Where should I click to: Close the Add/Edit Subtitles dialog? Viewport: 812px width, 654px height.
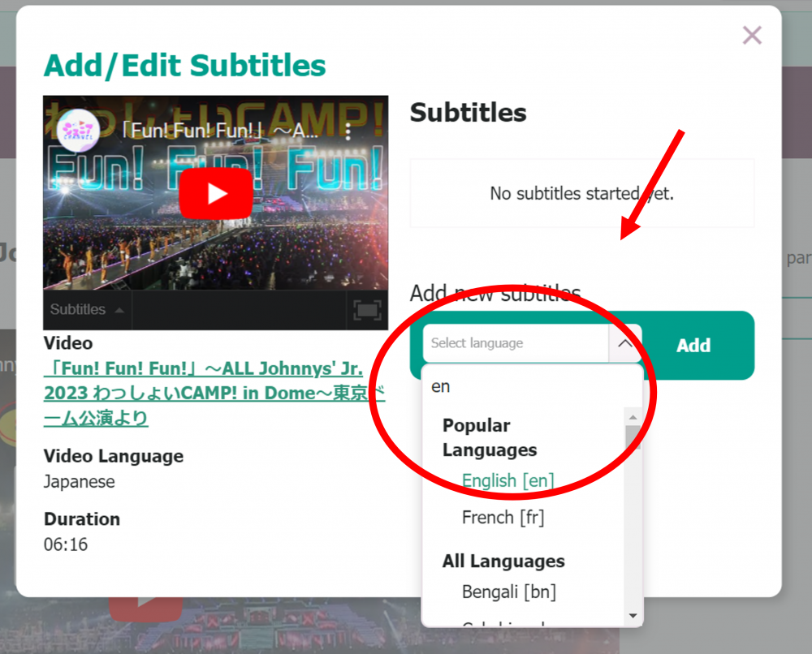point(752,35)
